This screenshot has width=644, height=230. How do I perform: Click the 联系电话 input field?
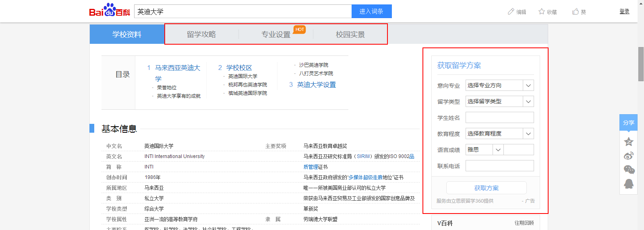[499, 166]
